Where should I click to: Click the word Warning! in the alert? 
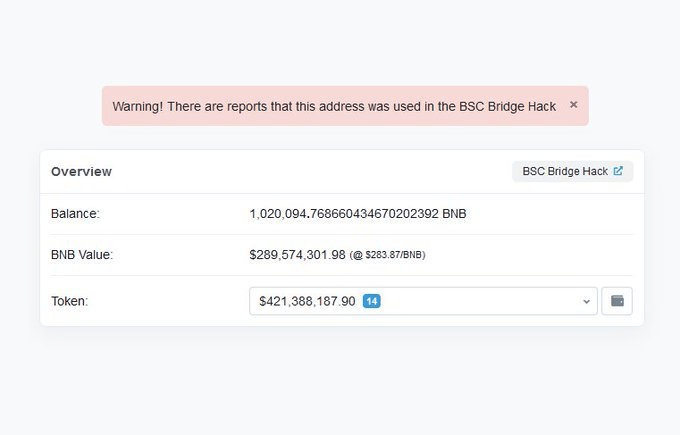[137, 107]
